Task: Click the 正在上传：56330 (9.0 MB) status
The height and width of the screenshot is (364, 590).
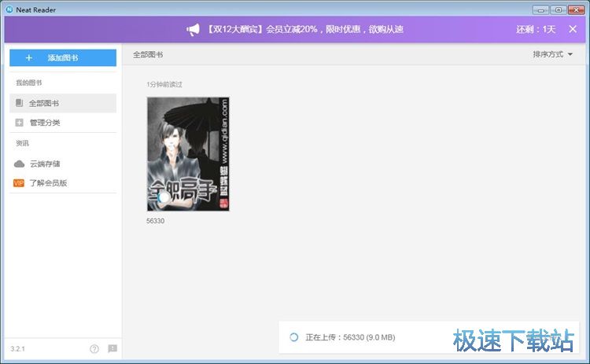Action: [350, 337]
